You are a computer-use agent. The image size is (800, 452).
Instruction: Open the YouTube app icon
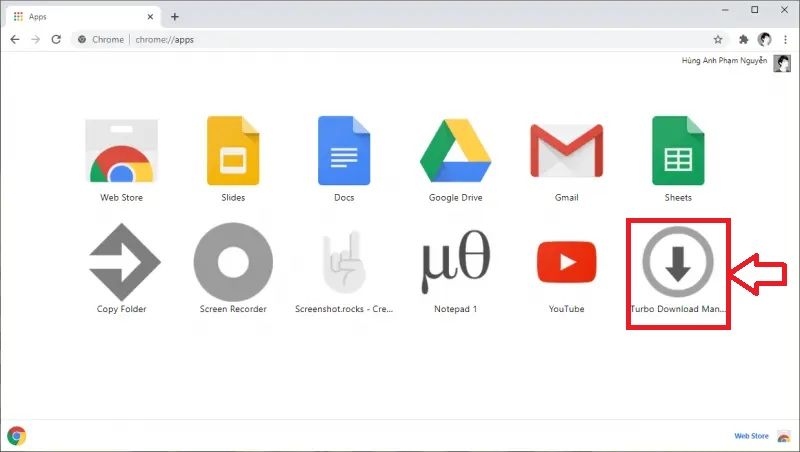pos(566,262)
